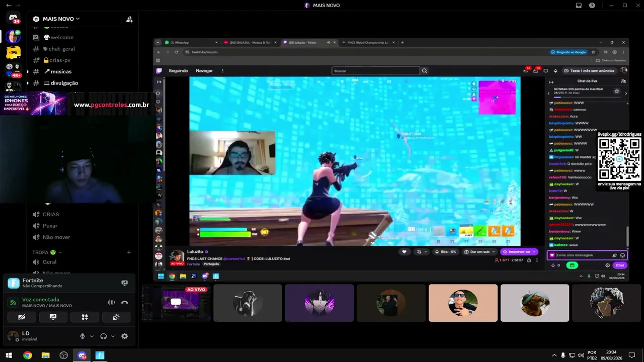This screenshot has height=362, width=644.
Task: Join the Não mover voice channel
Action: pos(56,237)
